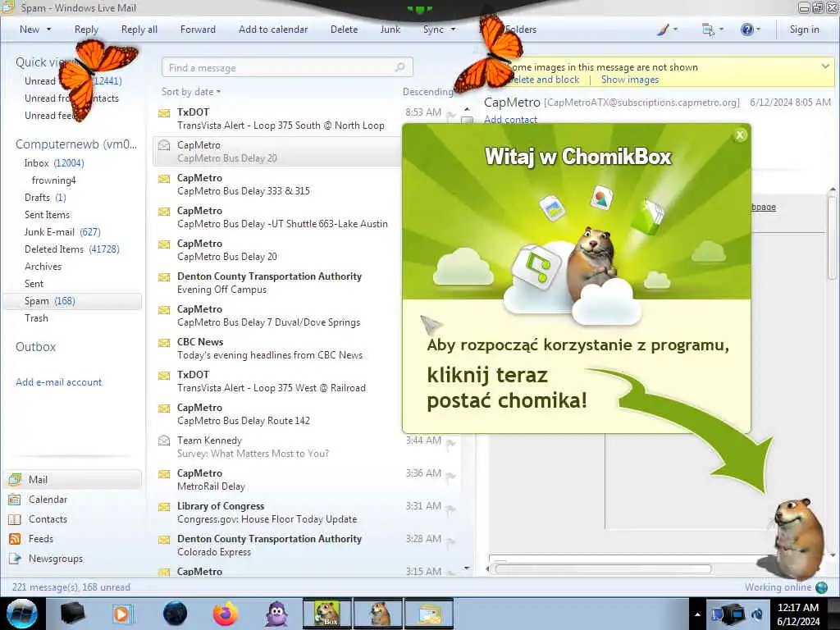The image size is (840, 630).
Task: Open the frowning4 subfolder
Action: [53, 180]
